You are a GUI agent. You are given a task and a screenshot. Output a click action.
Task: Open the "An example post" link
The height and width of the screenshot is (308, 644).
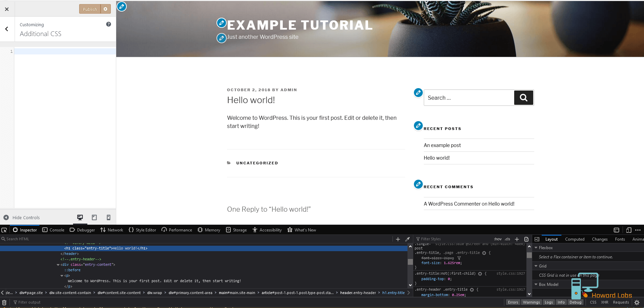coord(442,145)
